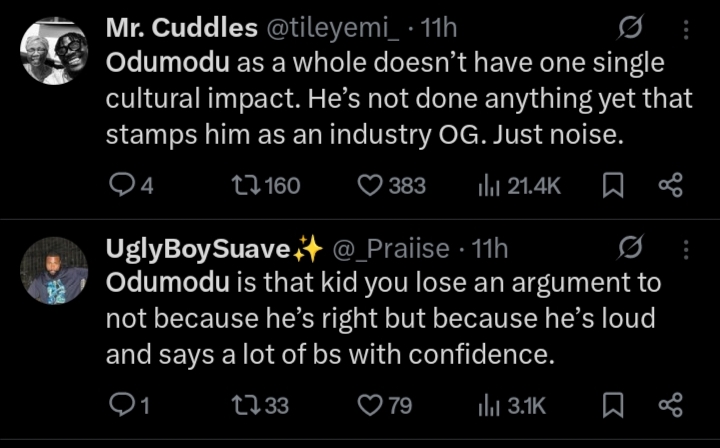The width and height of the screenshot is (720, 448).
Task: Like the tweet with 79 likes
Action: (371, 404)
